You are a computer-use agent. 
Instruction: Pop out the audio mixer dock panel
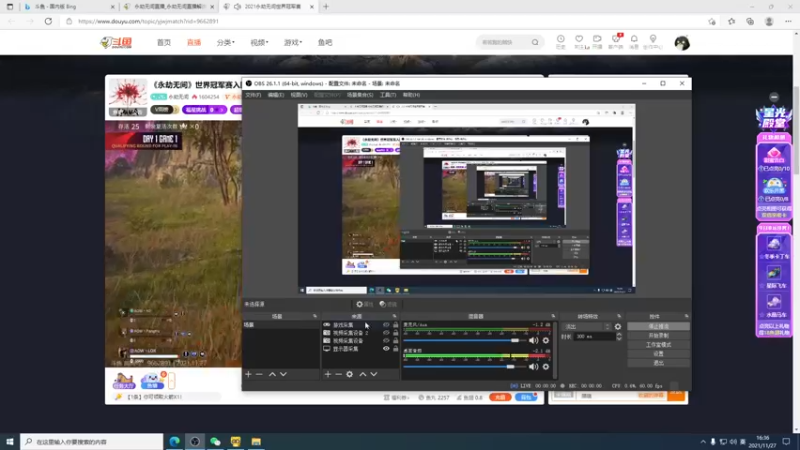553,316
